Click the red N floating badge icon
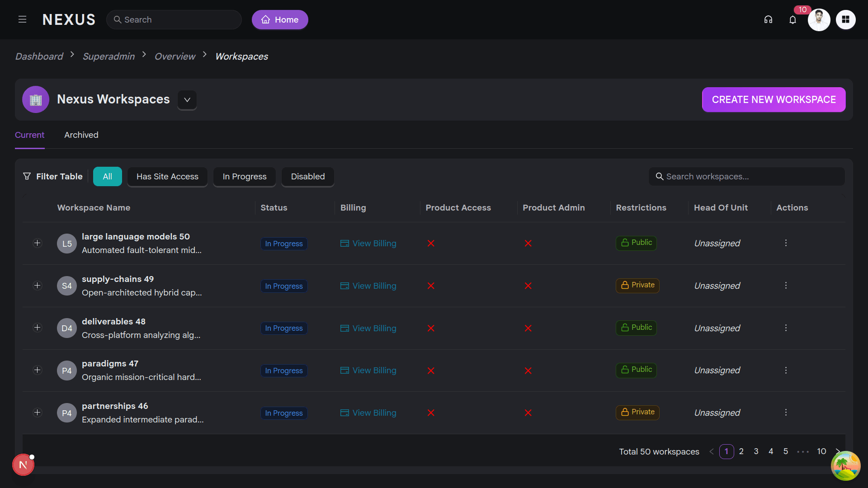The width and height of the screenshot is (868, 488). pos(23,465)
